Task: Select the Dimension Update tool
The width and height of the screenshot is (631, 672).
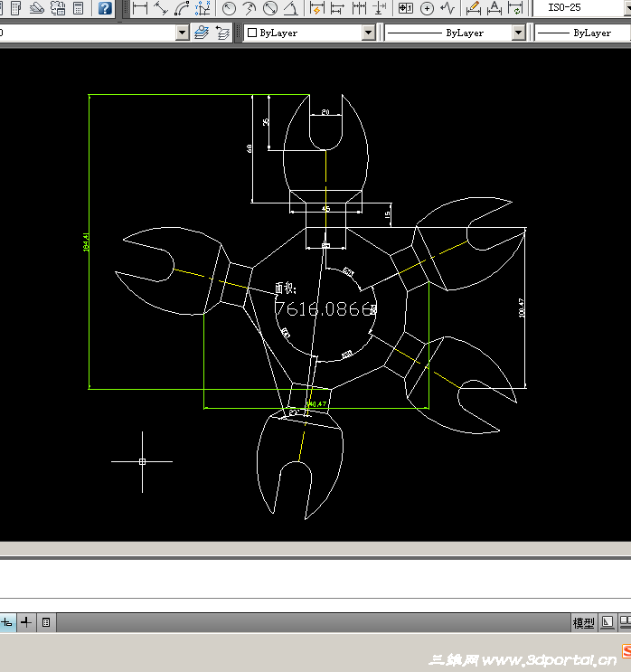Action: [515, 8]
